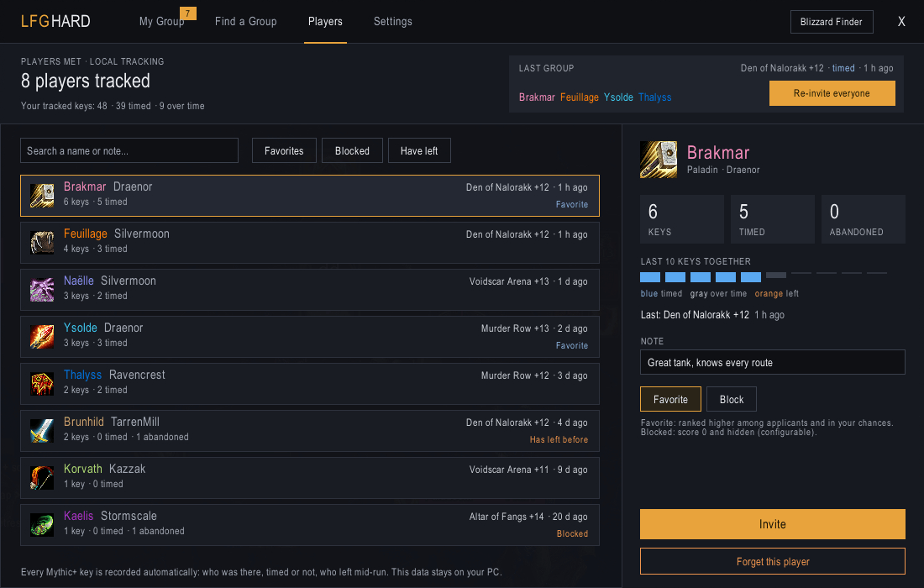Click Feuillage's class icon in the player list
This screenshot has height=588, width=924.
tap(42, 243)
